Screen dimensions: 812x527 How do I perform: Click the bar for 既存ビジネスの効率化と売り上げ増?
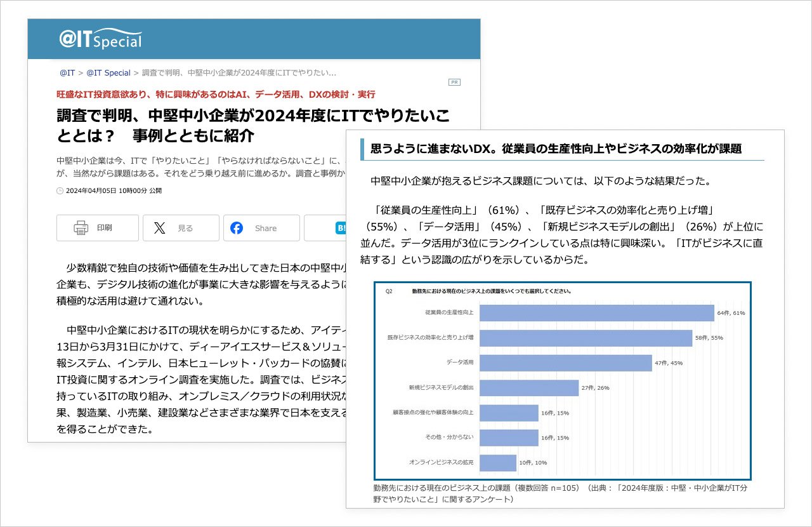tap(586, 338)
